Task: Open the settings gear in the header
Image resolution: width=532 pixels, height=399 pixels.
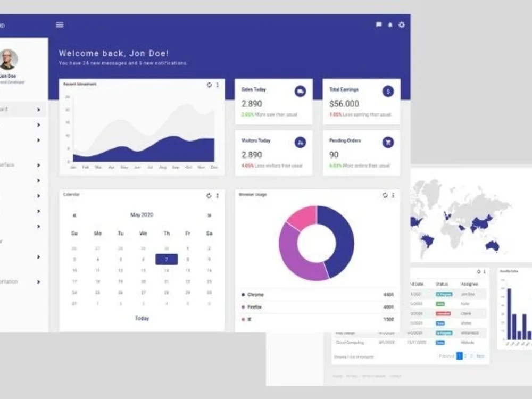Action: [x=402, y=25]
